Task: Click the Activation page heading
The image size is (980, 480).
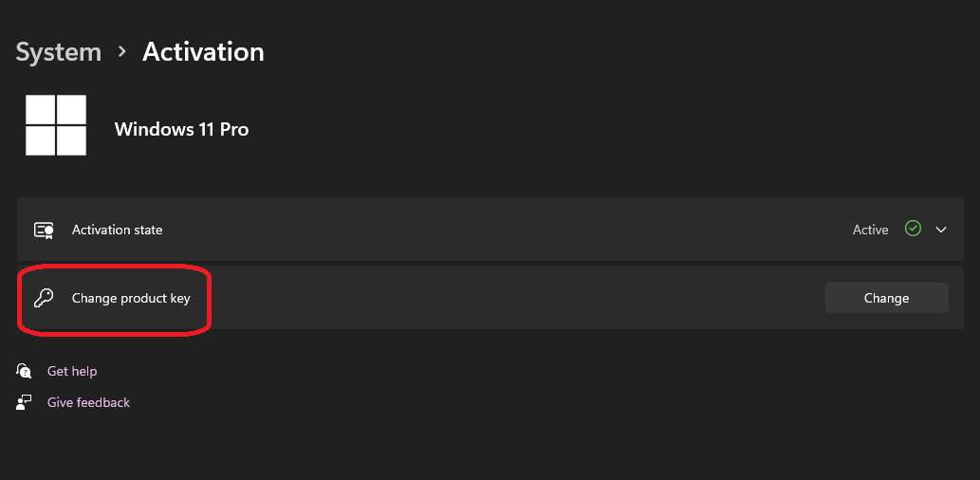Action: (x=203, y=52)
